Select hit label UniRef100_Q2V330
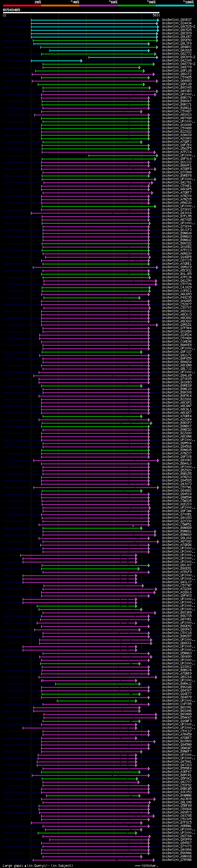197x868 pixels. [x=177, y=521]
